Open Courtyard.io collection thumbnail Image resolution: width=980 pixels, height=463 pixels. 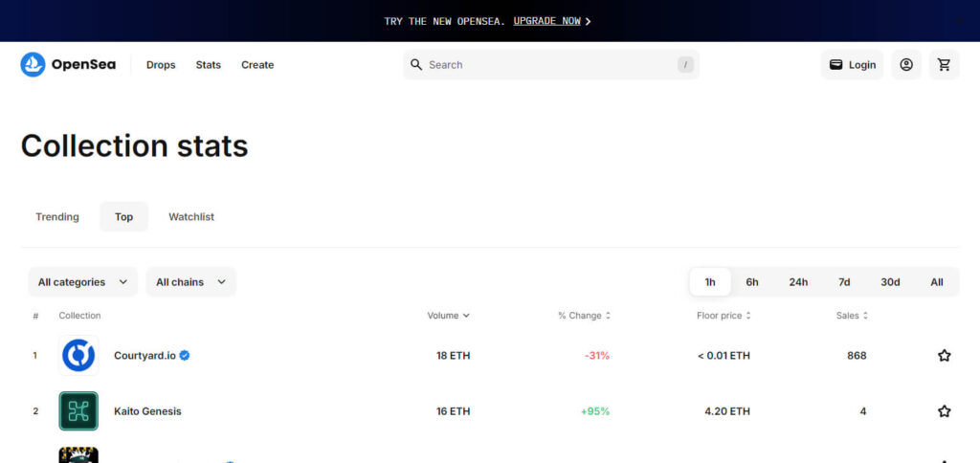click(x=78, y=356)
